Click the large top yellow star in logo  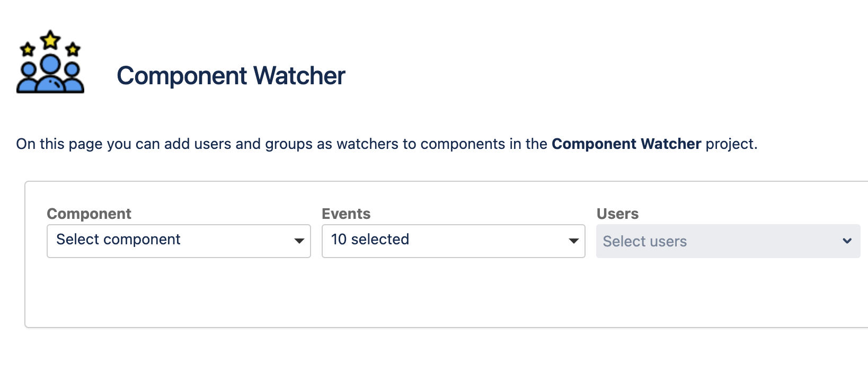coord(50,40)
